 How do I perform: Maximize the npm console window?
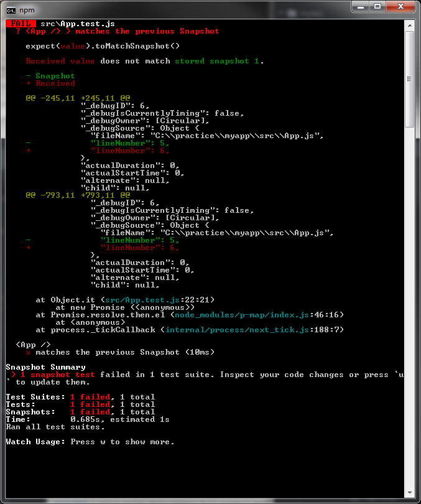click(377, 6)
